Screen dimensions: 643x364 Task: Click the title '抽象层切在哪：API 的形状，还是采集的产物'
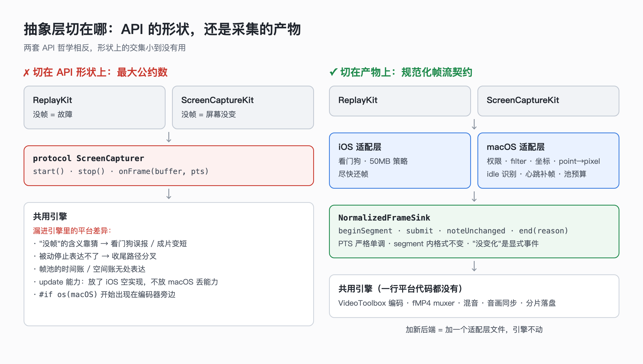click(x=162, y=29)
